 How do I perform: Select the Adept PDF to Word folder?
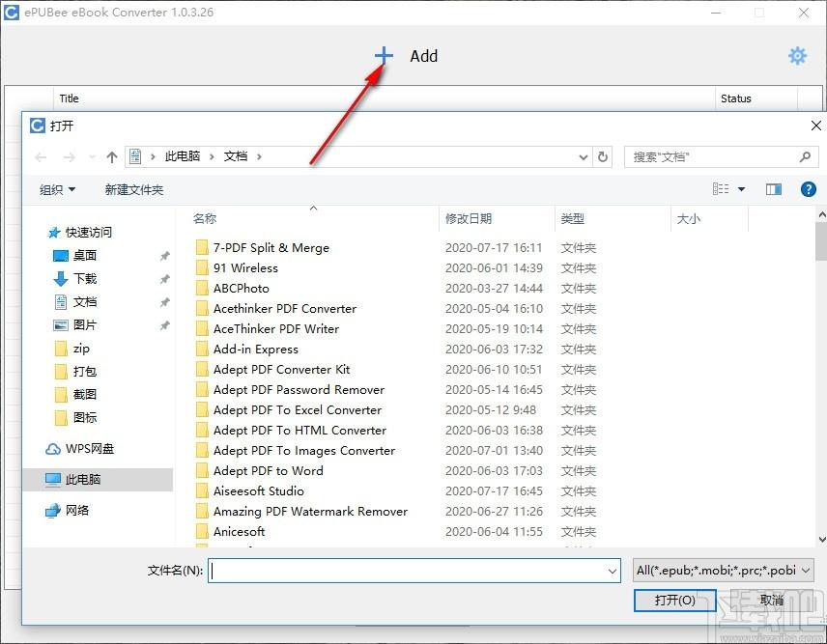click(269, 470)
